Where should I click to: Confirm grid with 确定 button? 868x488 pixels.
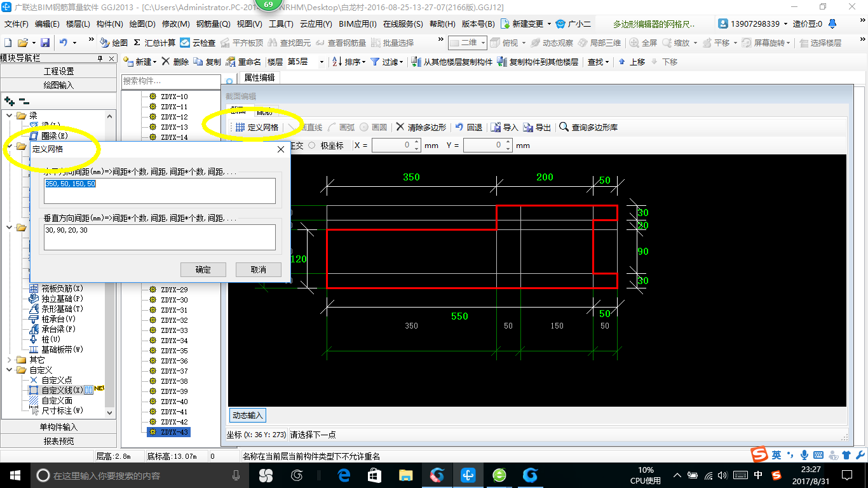tap(203, 269)
